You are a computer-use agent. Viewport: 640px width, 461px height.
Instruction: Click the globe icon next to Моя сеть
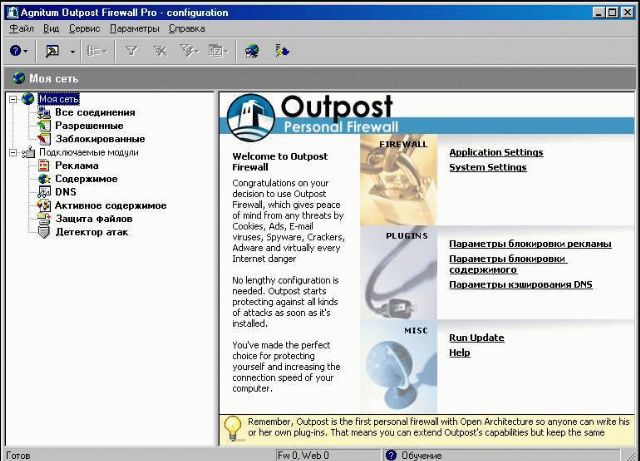(x=28, y=99)
